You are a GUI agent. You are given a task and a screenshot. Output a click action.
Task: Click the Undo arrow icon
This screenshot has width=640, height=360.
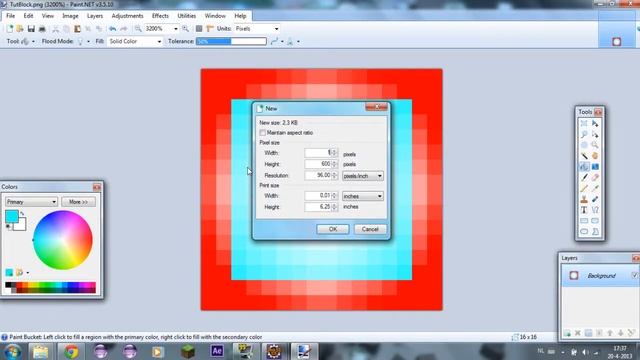112,29
